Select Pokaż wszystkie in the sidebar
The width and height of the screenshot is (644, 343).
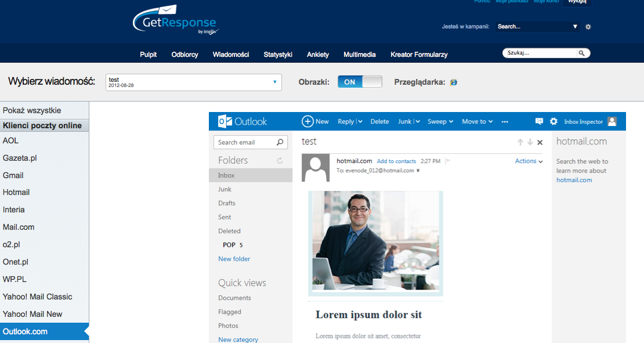tap(44, 110)
